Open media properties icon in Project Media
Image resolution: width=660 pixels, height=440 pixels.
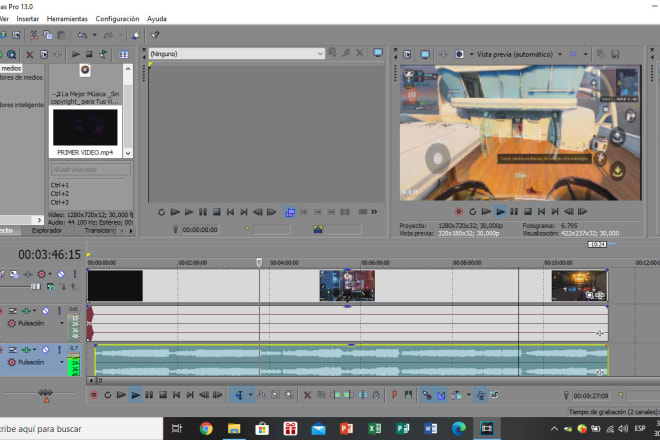(x=44, y=55)
